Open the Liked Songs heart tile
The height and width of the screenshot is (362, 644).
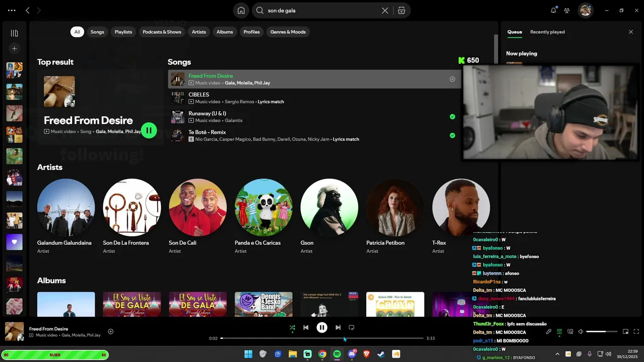[x=14, y=242]
